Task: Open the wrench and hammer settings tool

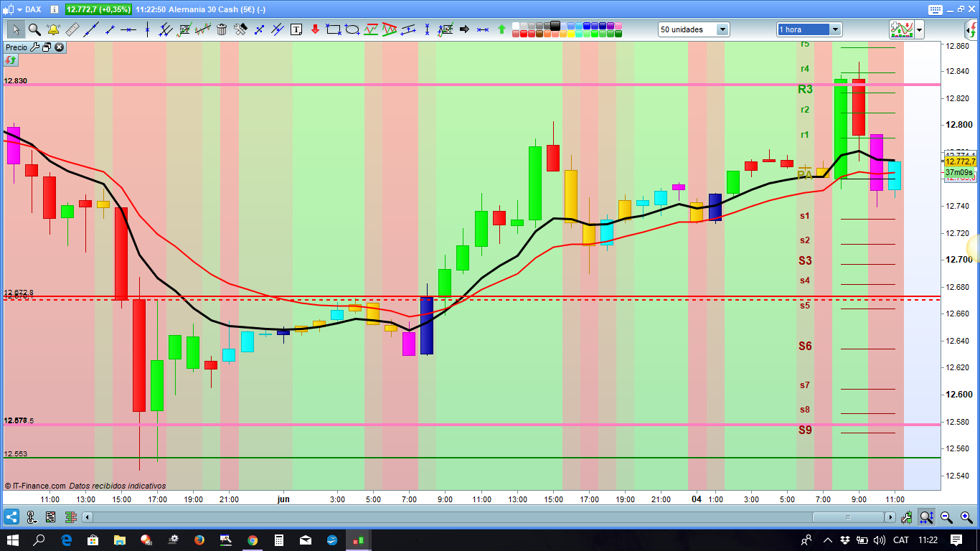Action: (x=240, y=29)
